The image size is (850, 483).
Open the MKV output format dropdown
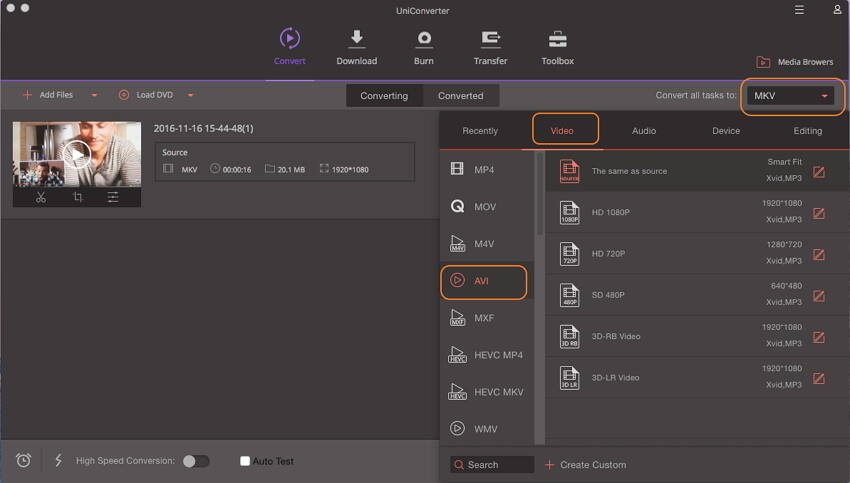click(x=790, y=96)
